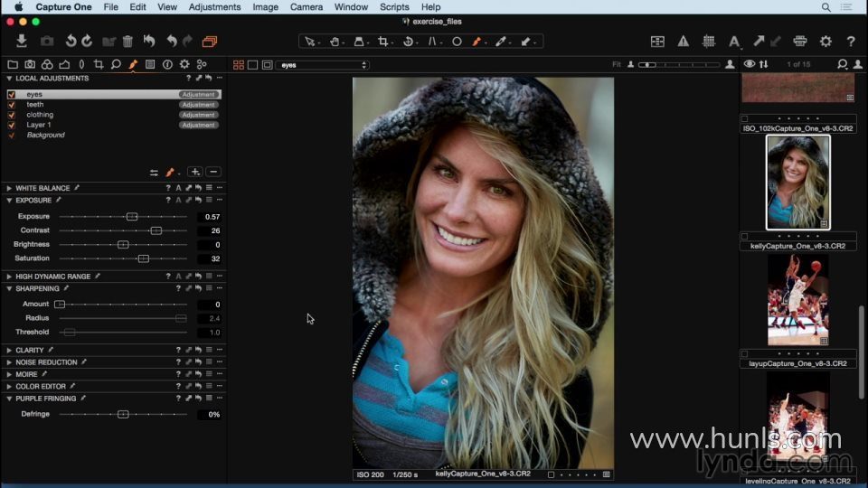This screenshot has height=488, width=868.
Task: Select the Crop cursor tool
Action: point(384,41)
